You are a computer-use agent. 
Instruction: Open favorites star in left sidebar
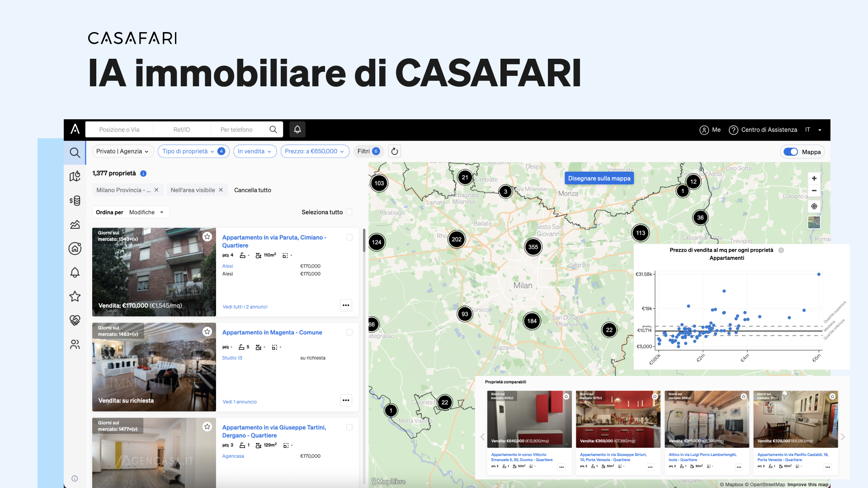click(x=75, y=296)
